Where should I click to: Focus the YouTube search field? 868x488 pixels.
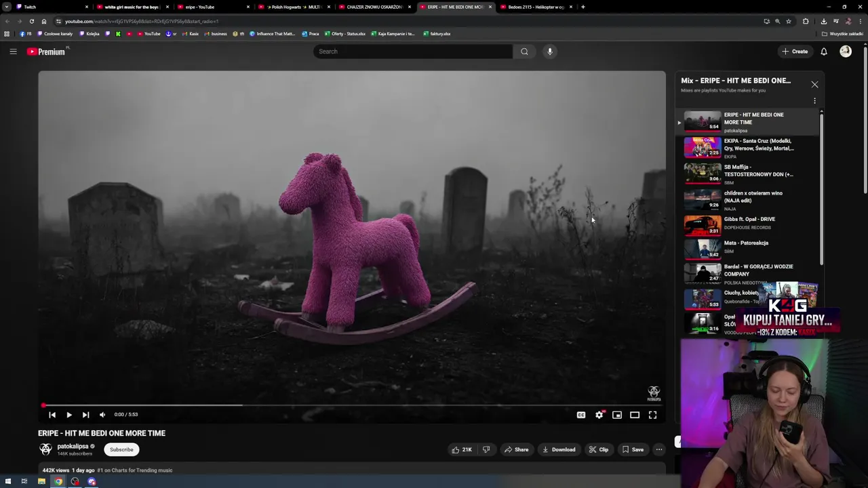[413, 52]
